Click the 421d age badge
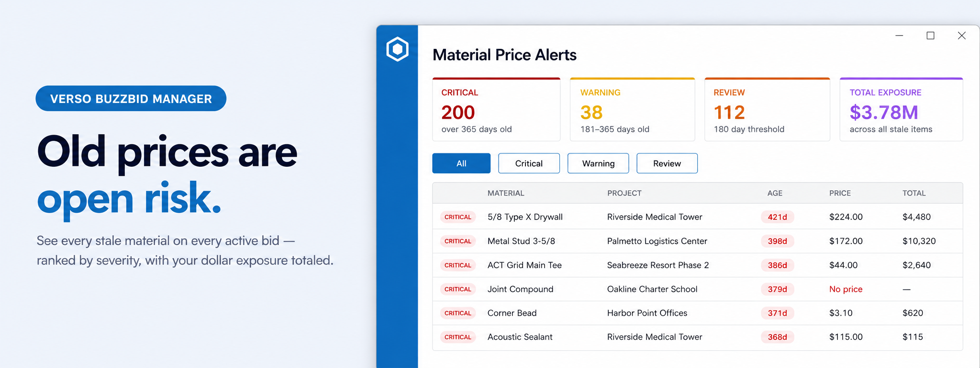980x368 pixels. click(x=778, y=217)
